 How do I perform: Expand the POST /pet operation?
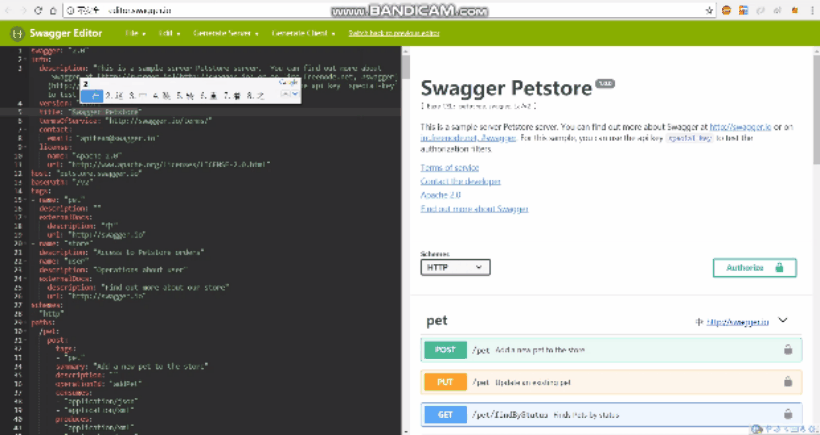611,350
